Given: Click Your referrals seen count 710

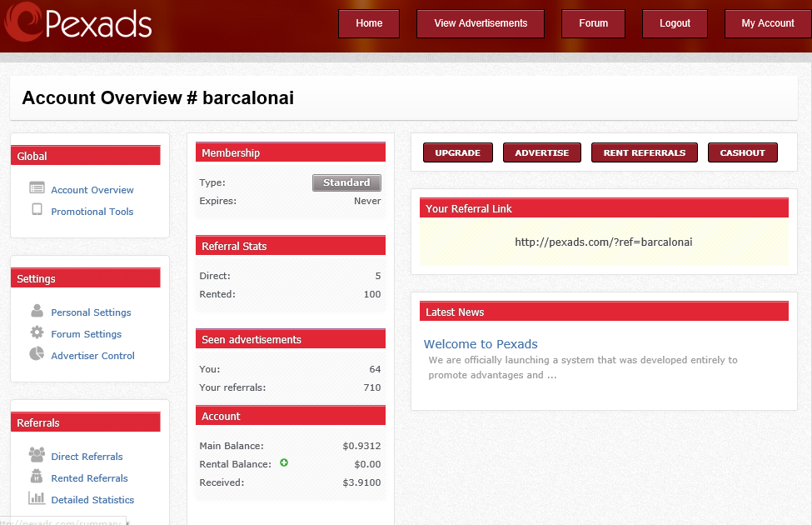Looking at the screenshot, I should click(372, 387).
